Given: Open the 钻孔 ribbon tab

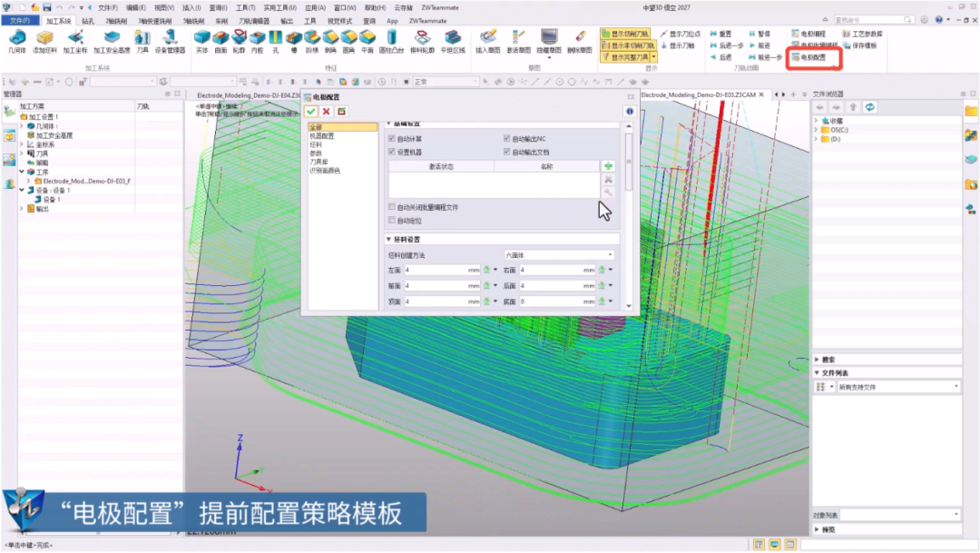Looking at the screenshot, I should point(87,21).
